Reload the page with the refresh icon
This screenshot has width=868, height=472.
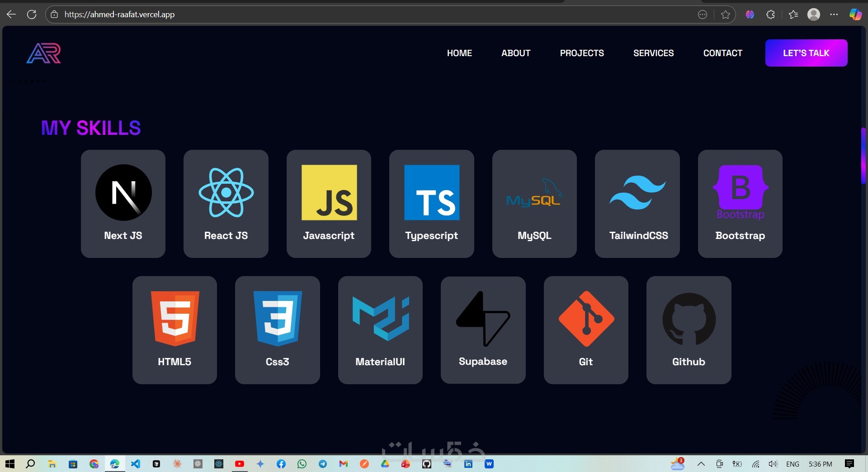[x=32, y=14]
